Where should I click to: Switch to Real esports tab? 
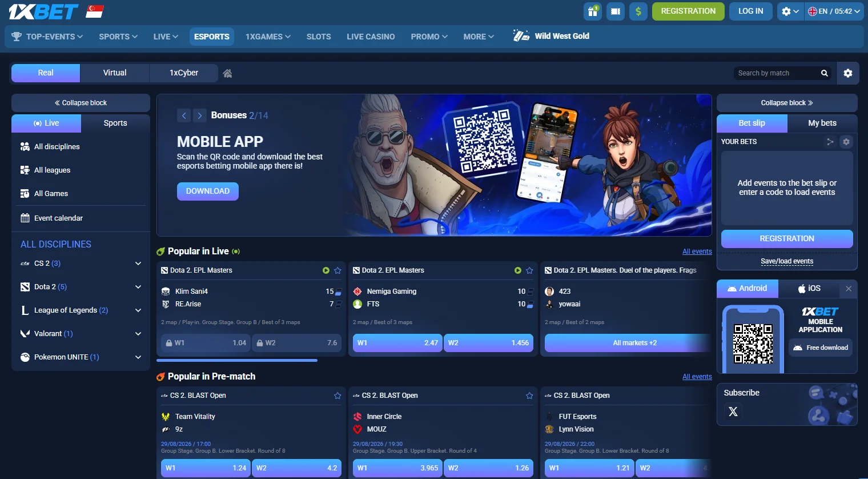tap(46, 73)
